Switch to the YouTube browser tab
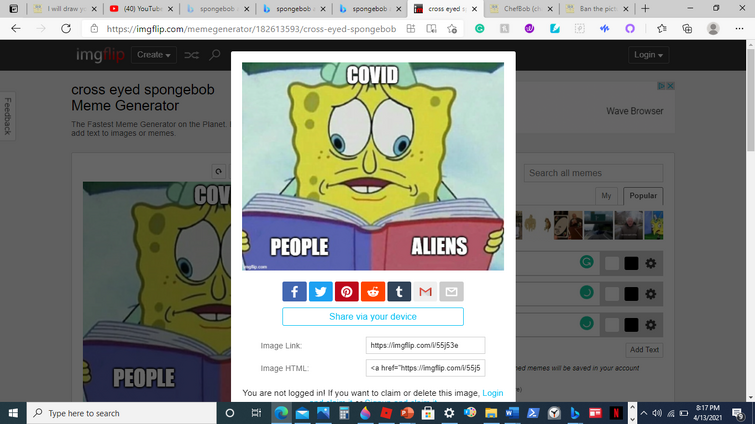The height and width of the screenshot is (424, 755). 141,9
